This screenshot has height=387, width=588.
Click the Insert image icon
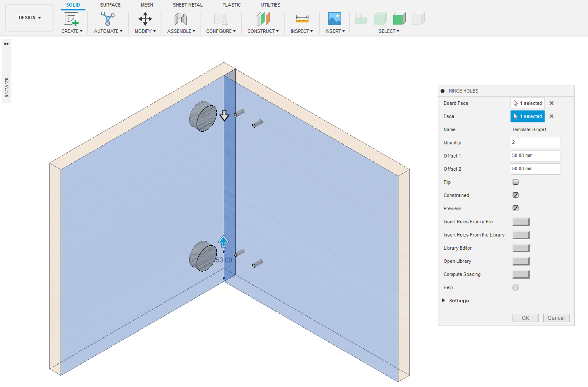click(334, 19)
